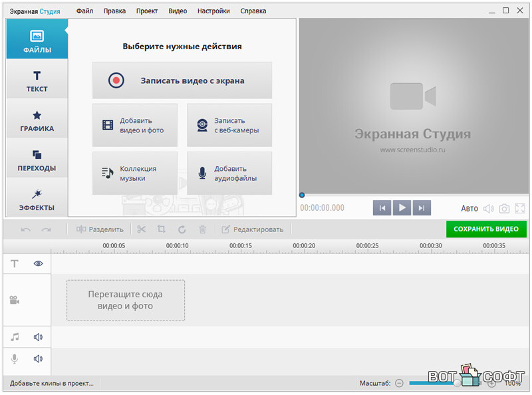Click timeline ruler at 00:00:30

[430, 245]
